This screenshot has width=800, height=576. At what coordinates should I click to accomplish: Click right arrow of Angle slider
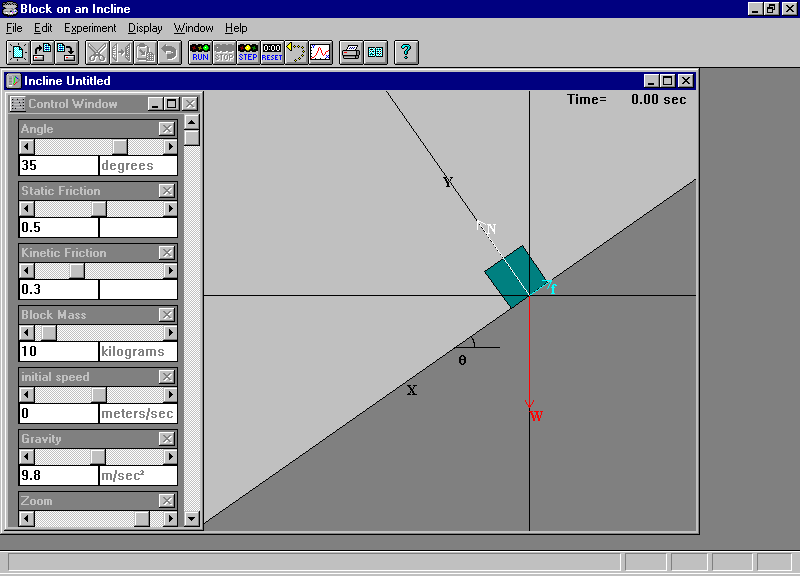[170, 147]
